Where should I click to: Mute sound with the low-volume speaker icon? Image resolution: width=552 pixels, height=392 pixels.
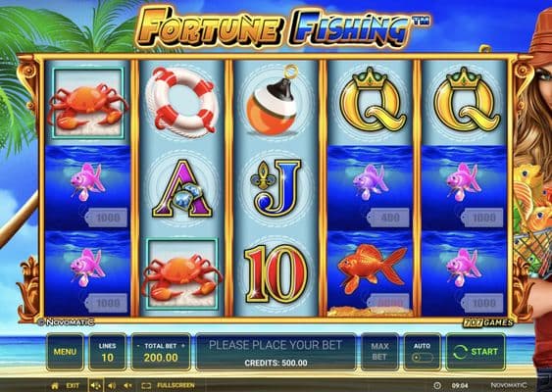point(127,386)
